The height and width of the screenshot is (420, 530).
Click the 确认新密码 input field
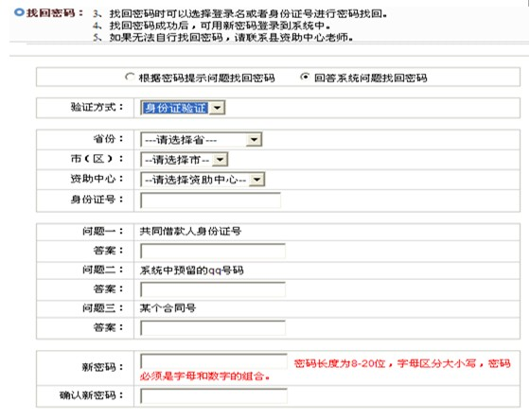pos(214,396)
